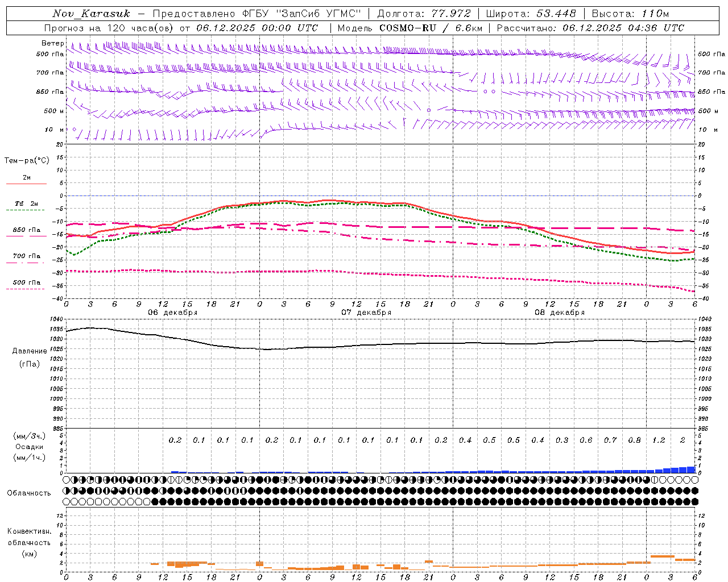Click the 'Тем-ра(°C)' temperature axis title
Image resolution: width=728 pixels, height=582 pixels.
coord(27,161)
